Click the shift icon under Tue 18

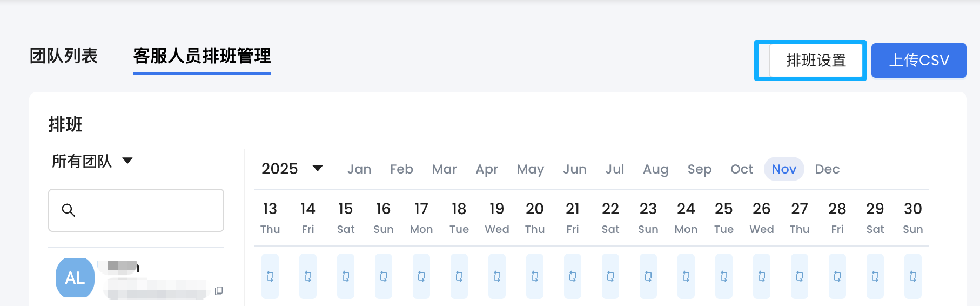tap(459, 276)
